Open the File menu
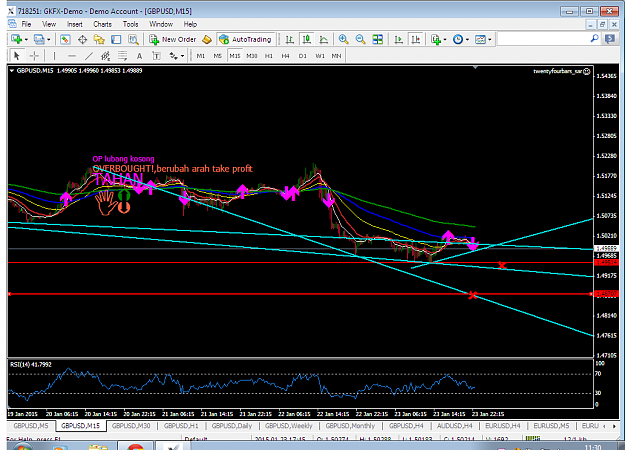The image size is (625, 450). (26, 24)
